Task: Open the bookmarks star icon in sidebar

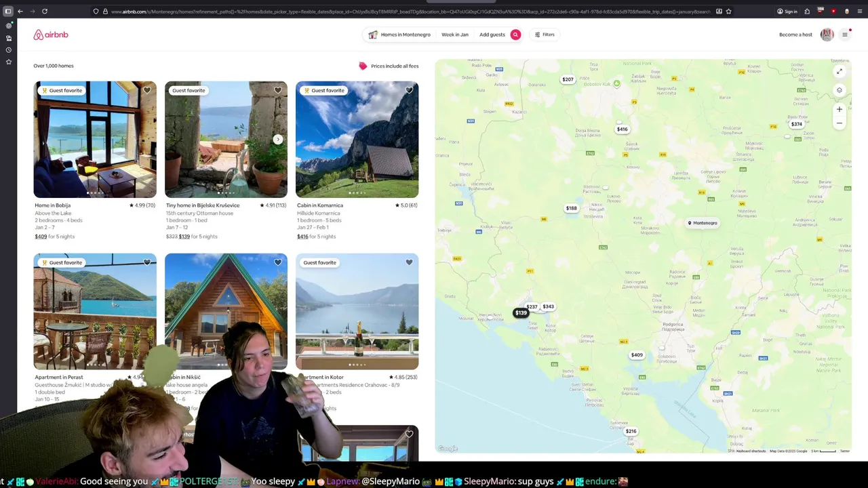Action: click(8, 62)
